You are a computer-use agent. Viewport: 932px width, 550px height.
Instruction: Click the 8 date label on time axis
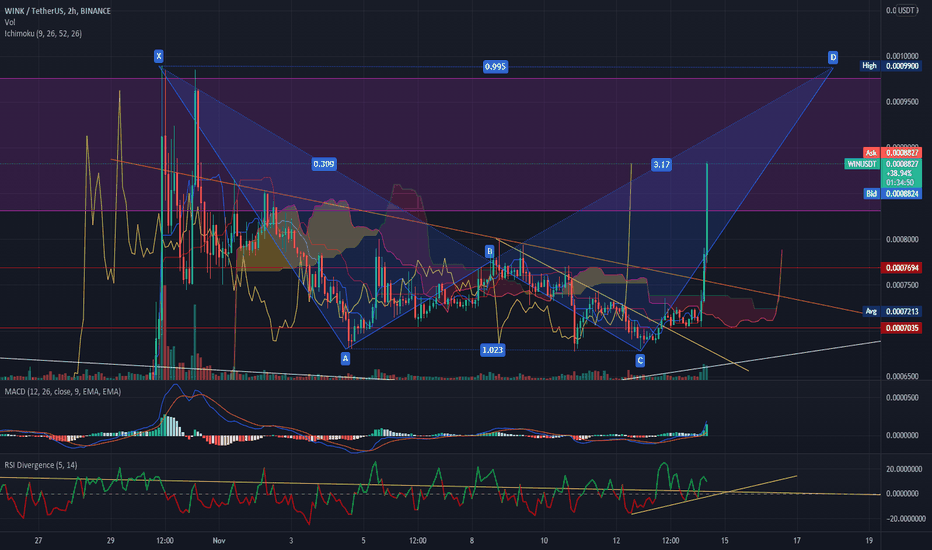click(472, 540)
